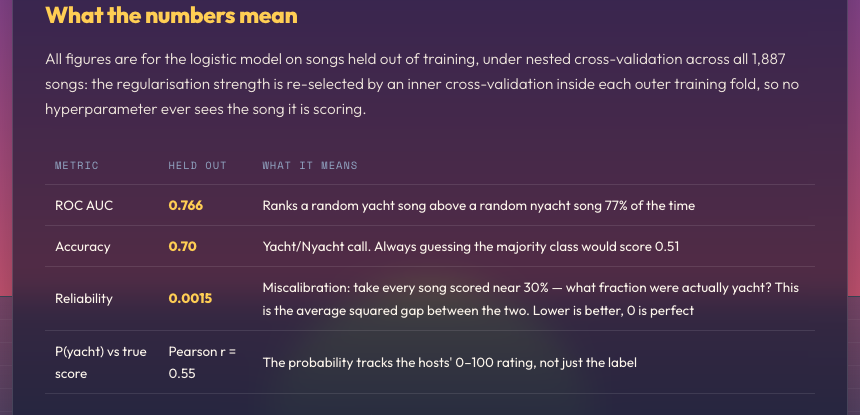The width and height of the screenshot is (860, 415).
Task: Select the 'Pearson r = 0.55' value
Action: pos(202,362)
